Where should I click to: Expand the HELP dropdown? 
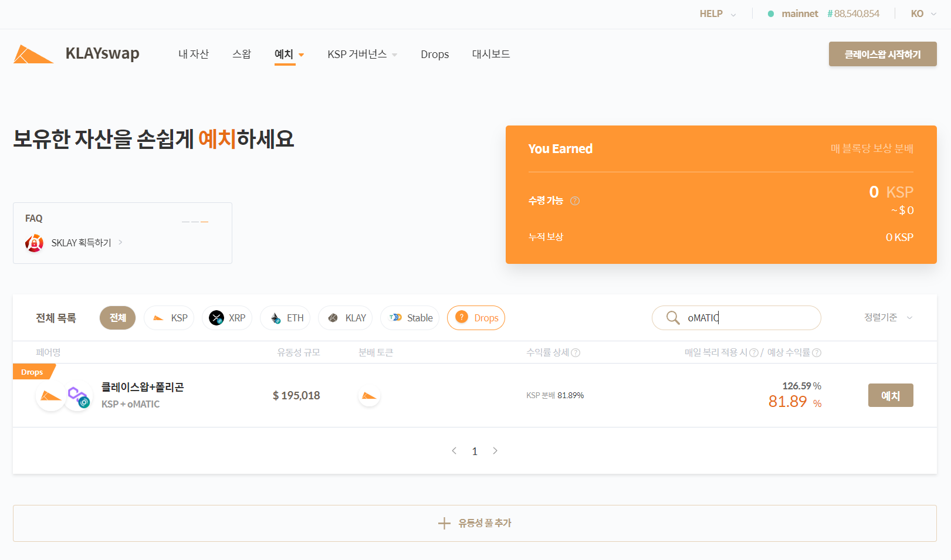pos(718,13)
